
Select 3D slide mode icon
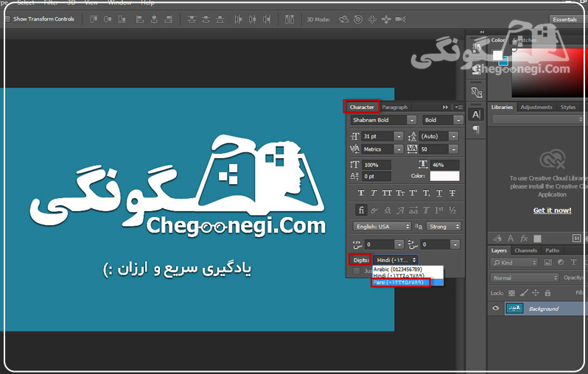point(386,19)
